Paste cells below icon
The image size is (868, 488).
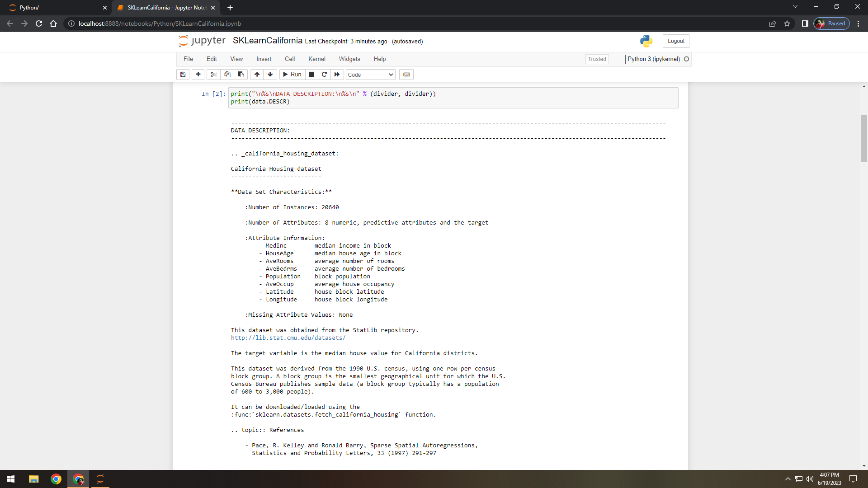241,75
